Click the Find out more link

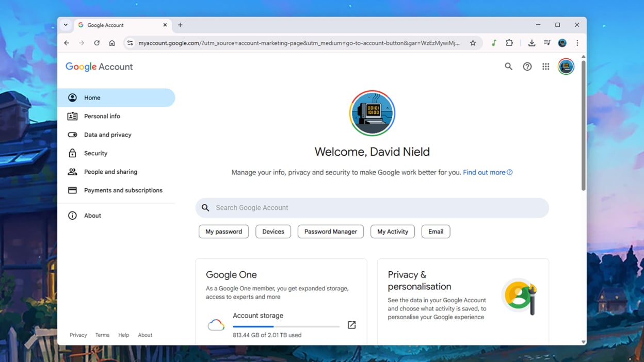484,172
